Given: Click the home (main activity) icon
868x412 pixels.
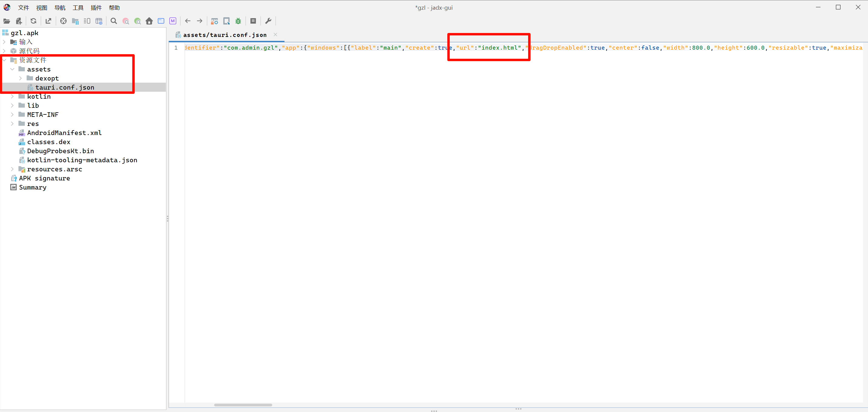Looking at the screenshot, I should (x=149, y=21).
